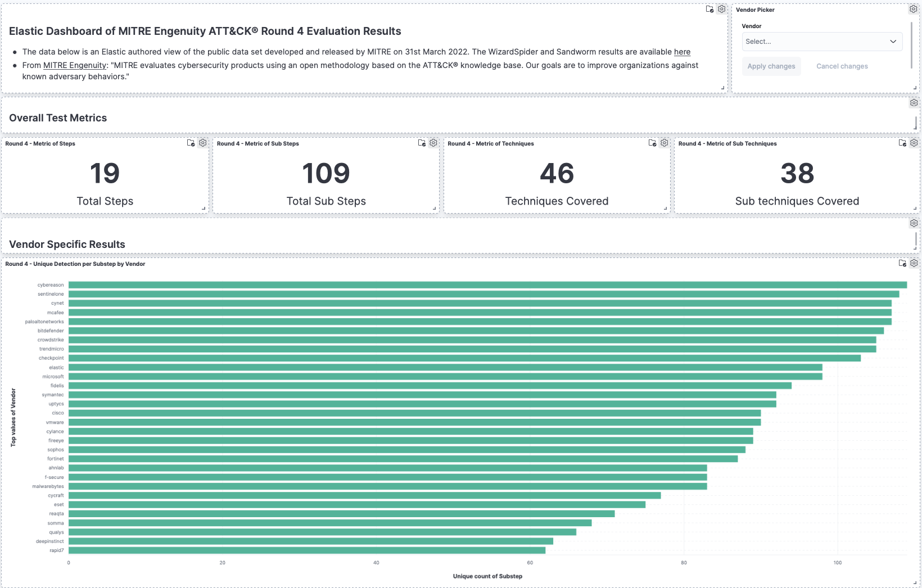Click the Vendor Specific Results panel scrollbar
This screenshot has width=922, height=588.
tap(915, 241)
